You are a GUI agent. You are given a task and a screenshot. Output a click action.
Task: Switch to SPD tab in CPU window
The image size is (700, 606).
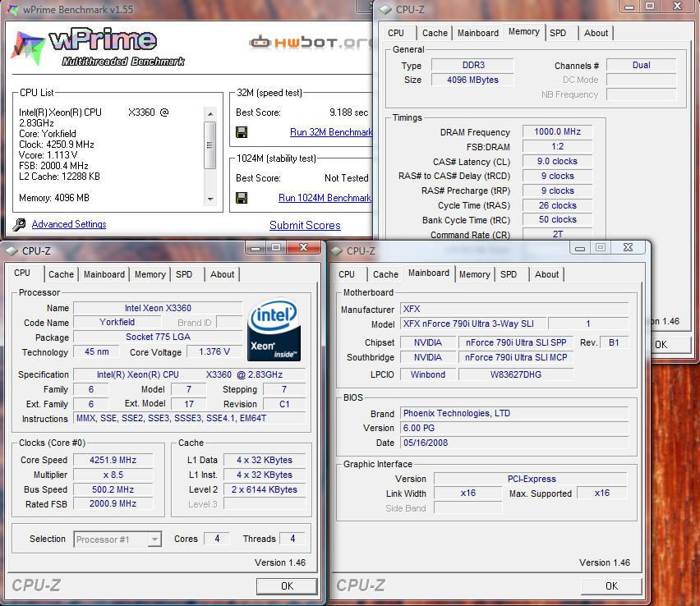pyautogui.click(x=184, y=274)
